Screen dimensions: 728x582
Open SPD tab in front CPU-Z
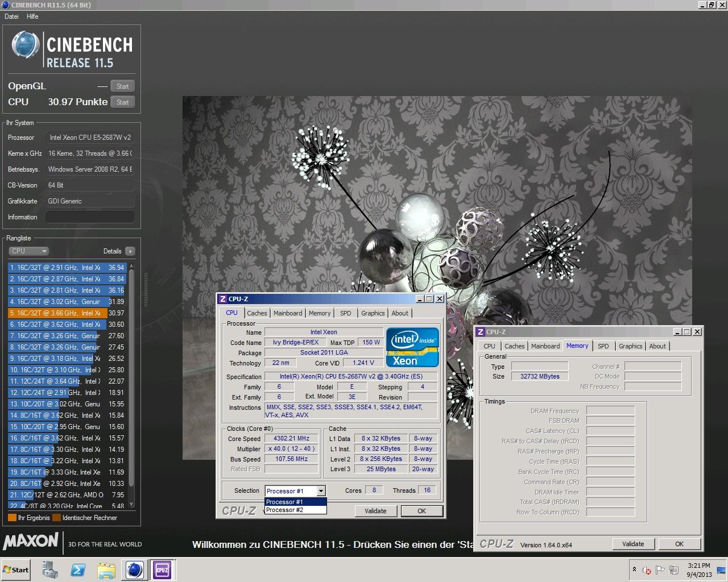346,313
